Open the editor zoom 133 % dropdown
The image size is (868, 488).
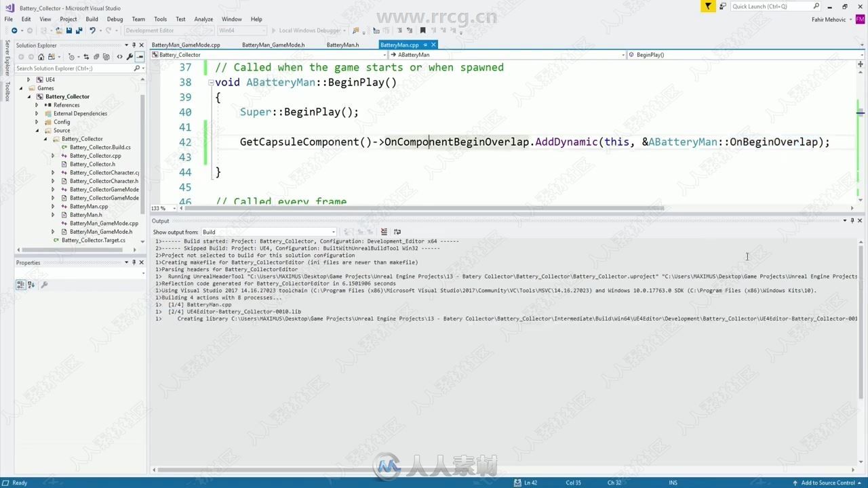[x=165, y=208]
